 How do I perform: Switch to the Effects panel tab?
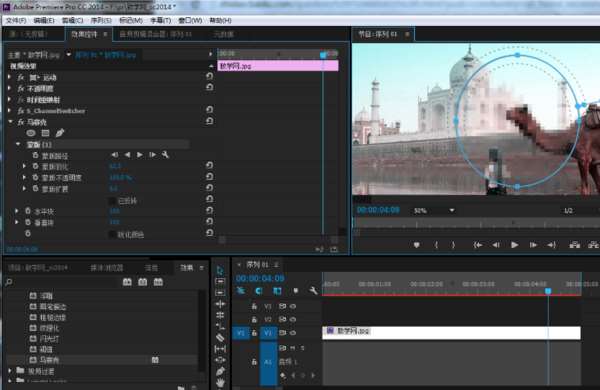pos(187,268)
